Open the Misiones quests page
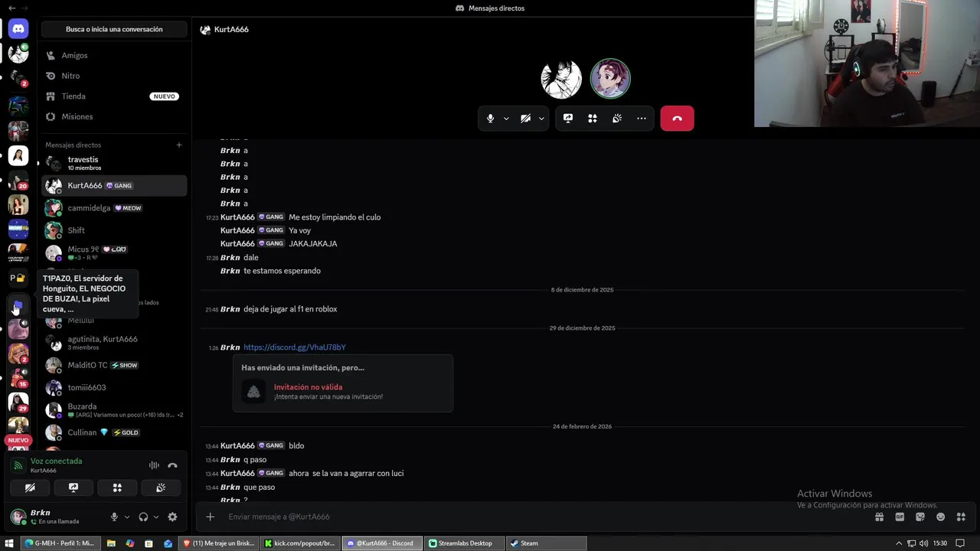The height and width of the screenshot is (551, 980). pos(114,117)
